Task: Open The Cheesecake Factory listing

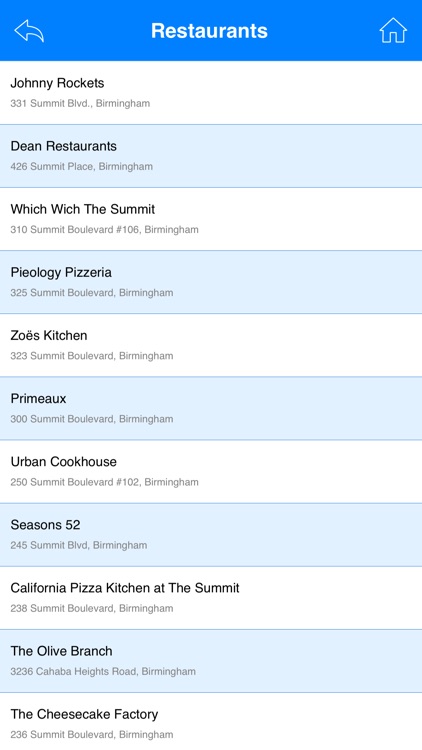Action: coord(211,722)
